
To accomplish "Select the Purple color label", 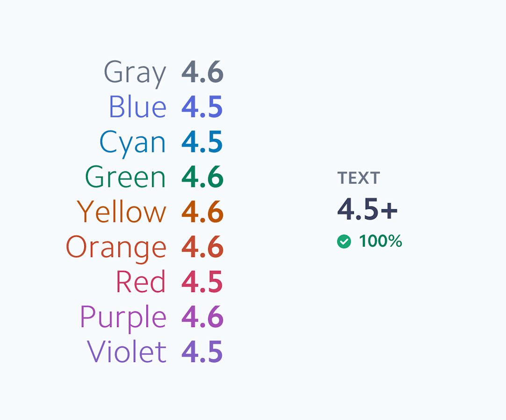I will click(x=123, y=319).
